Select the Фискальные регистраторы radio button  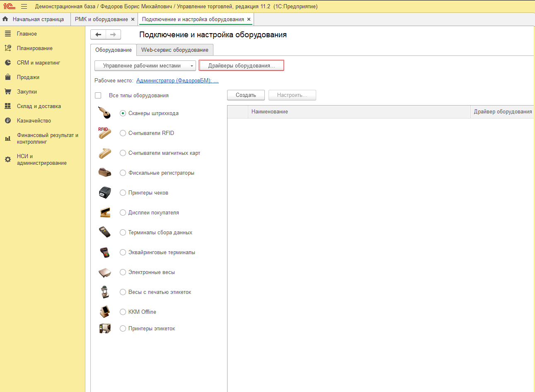click(123, 173)
